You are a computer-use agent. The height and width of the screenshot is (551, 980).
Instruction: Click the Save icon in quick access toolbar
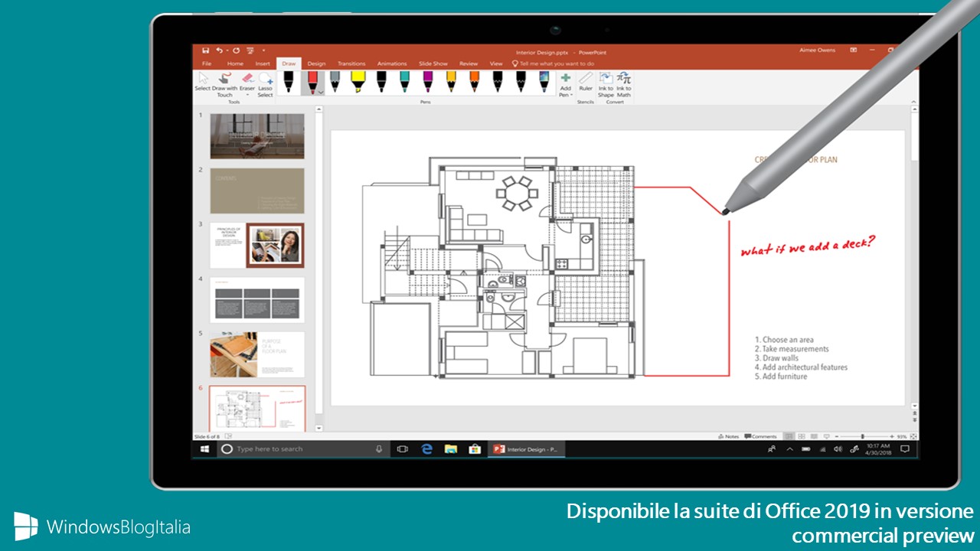(x=205, y=51)
